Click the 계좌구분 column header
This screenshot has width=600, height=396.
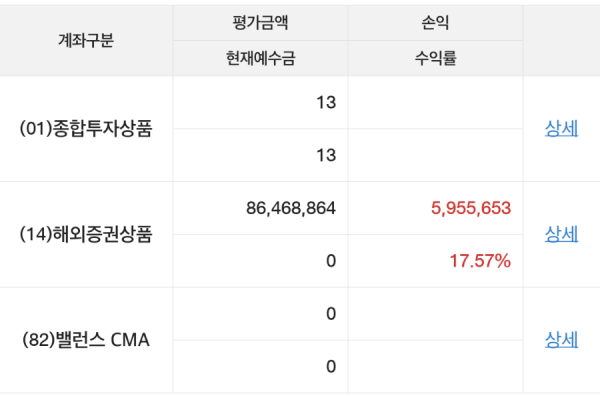click(86, 40)
